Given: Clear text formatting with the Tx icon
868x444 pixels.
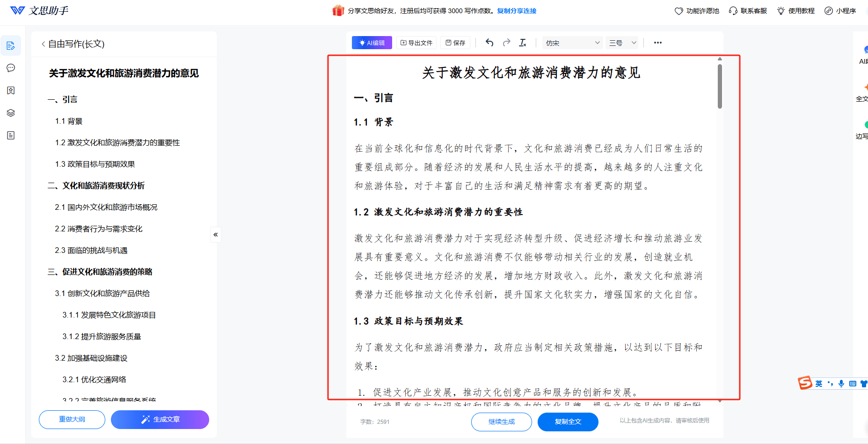Looking at the screenshot, I should tap(523, 43).
